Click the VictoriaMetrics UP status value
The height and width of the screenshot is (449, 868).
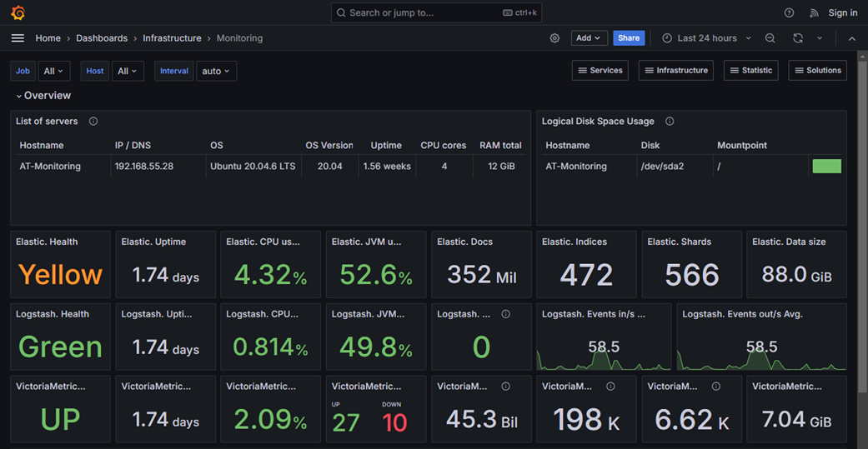(x=60, y=419)
